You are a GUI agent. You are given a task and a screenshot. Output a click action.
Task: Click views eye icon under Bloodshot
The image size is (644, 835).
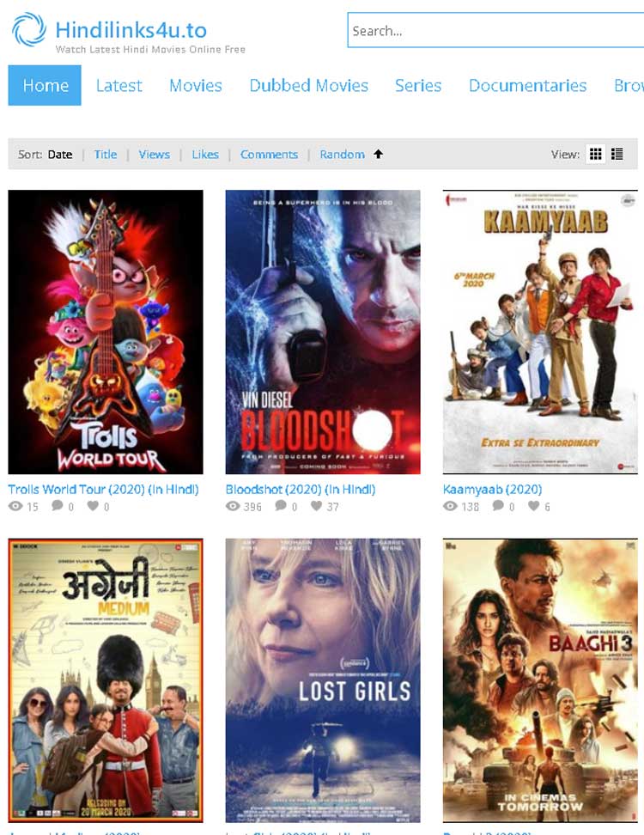(233, 506)
